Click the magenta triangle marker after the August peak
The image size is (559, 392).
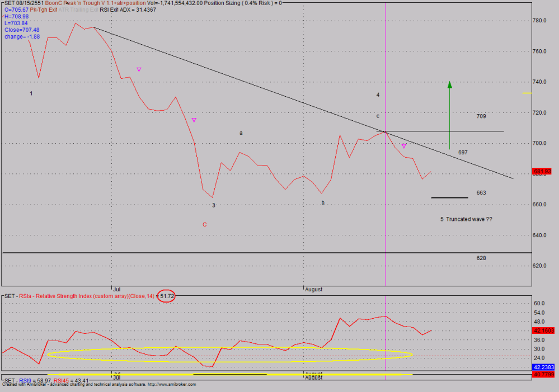tap(404, 146)
